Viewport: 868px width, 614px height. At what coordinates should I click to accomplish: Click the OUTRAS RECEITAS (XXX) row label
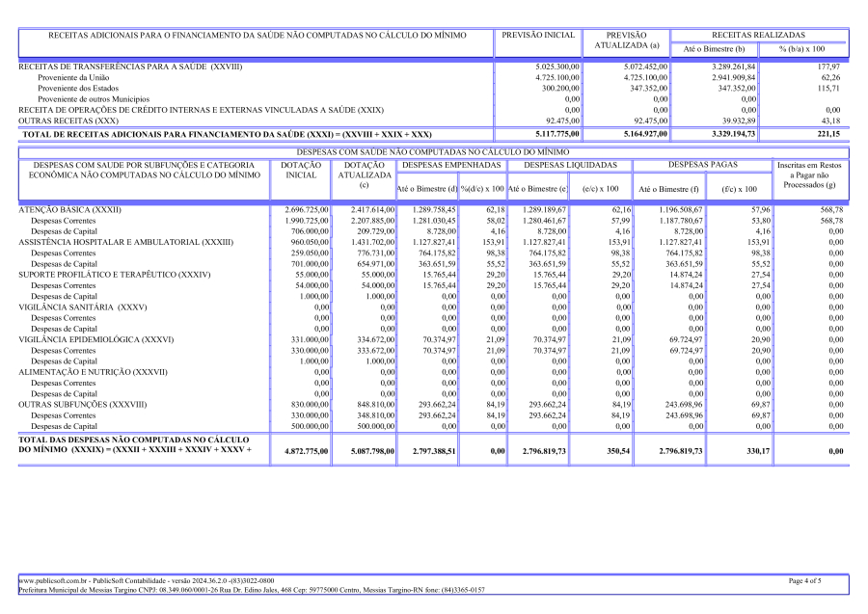click(69, 120)
